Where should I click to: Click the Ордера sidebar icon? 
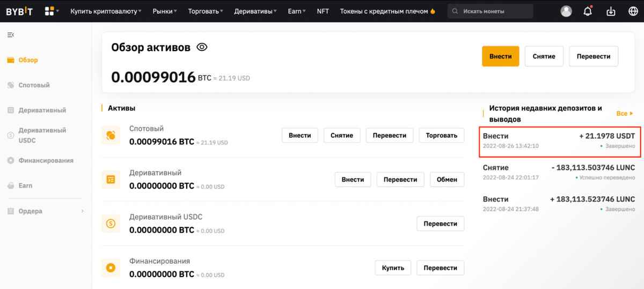point(11,211)
